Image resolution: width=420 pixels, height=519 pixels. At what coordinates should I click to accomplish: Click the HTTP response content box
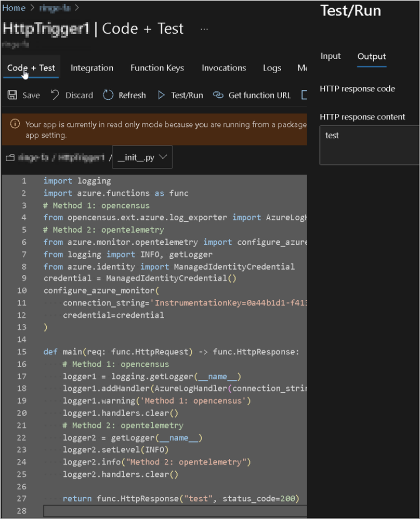tap(369, 145)
